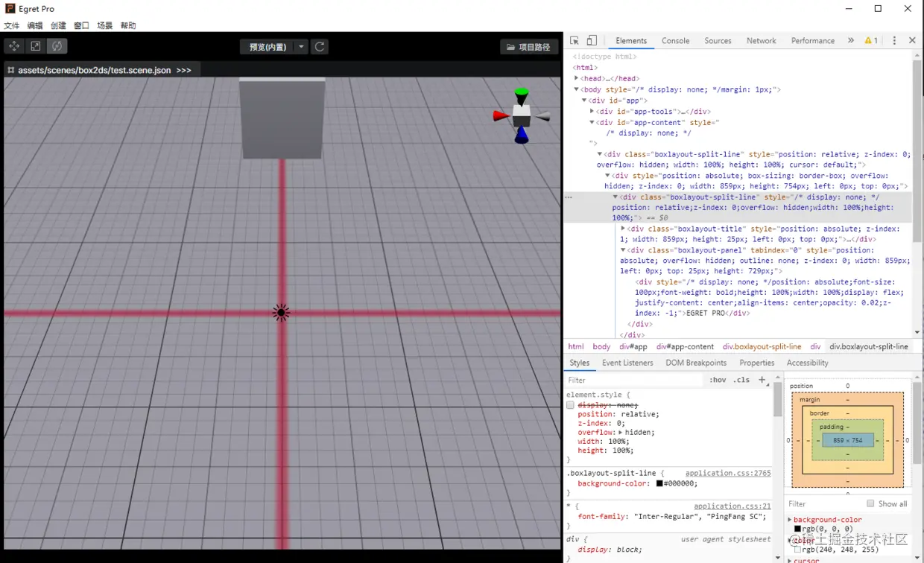924x563 pixels.
Task: Toggle the :hov element state button
Action: (718, 380)
